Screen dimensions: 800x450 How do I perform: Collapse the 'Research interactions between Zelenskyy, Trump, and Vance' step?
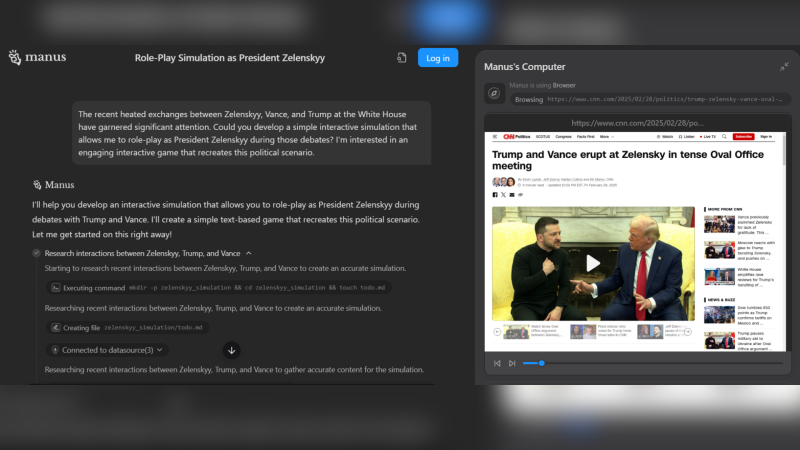(x=248, y=253)
